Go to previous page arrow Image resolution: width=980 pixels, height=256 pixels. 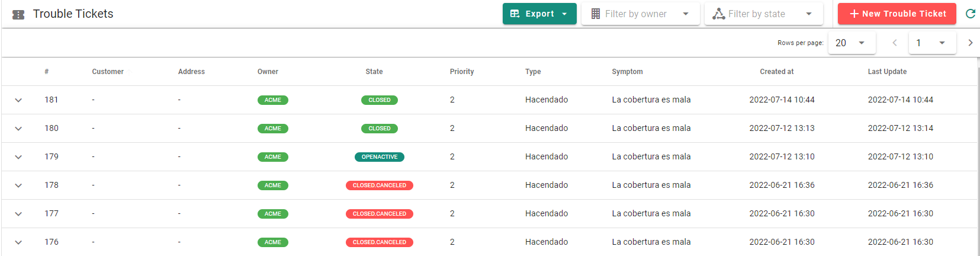[895, 43]
